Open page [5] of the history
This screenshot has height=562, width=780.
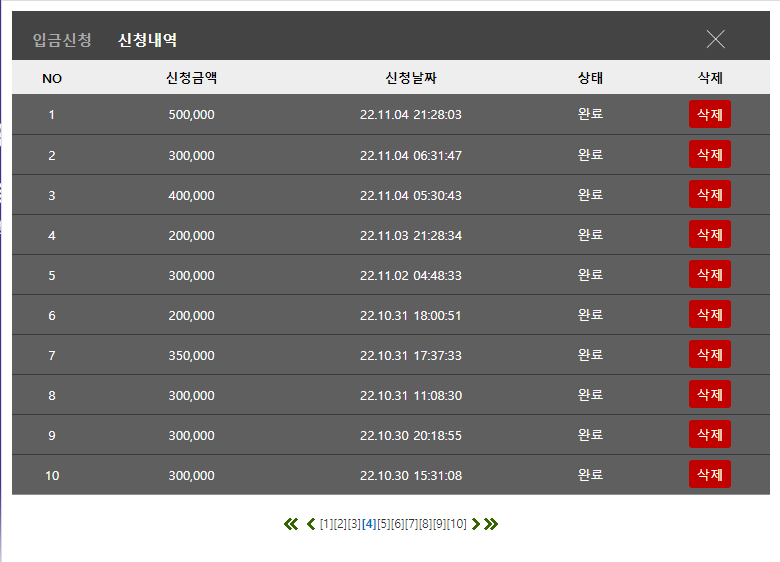pyautogui.click(x=384, y=524)
